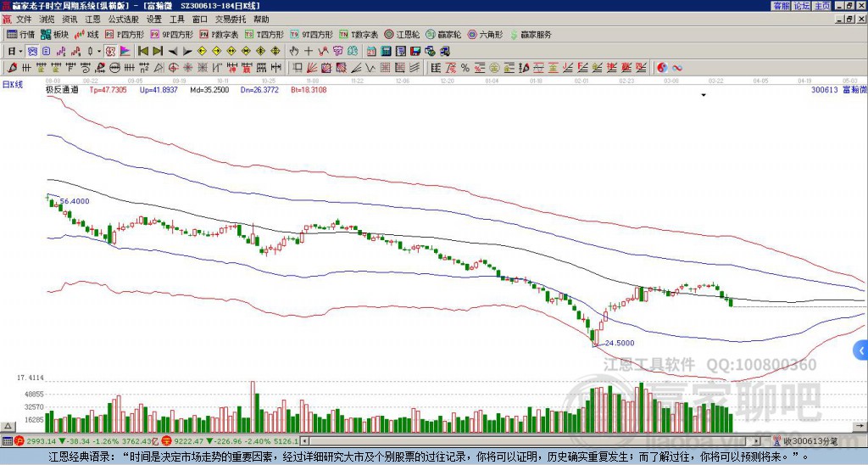Viewport: 868px width, 465px height.
Task: Open the P数字表 tool
Action: click(x=220, y=34)
